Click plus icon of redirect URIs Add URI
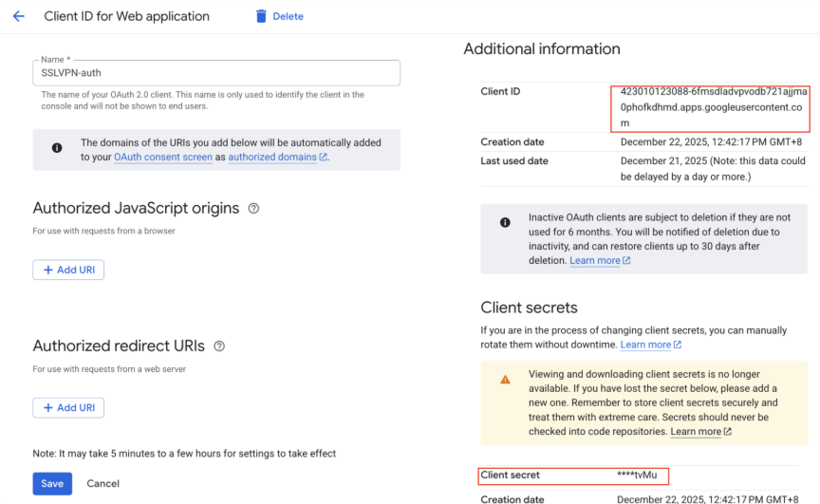820x504 pixels. [x=48, y=408]
